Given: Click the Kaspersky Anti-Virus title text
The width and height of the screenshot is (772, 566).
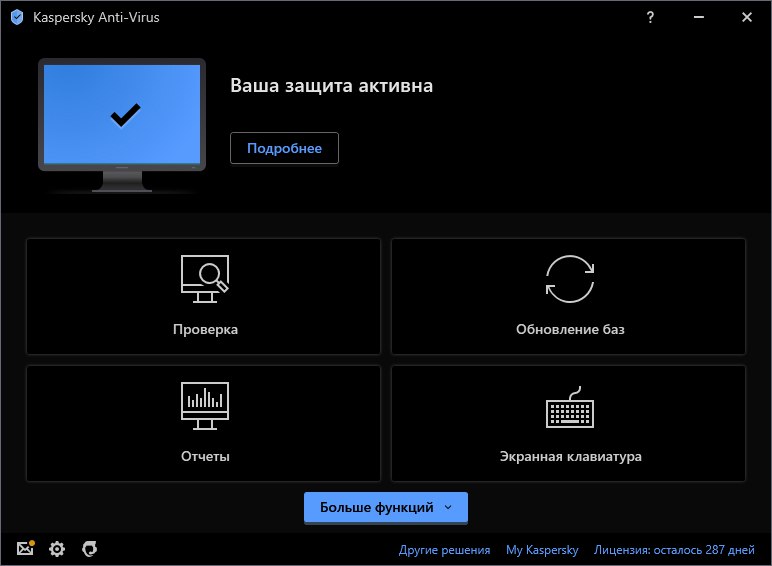Looking at the screenshot, I should pyautogui.click(x=96, y=17).
